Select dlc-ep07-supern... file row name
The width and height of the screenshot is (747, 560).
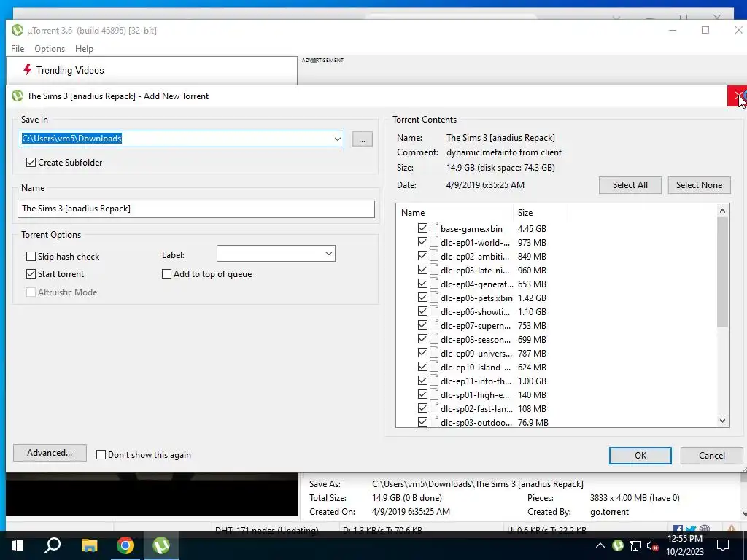(476, 325)
